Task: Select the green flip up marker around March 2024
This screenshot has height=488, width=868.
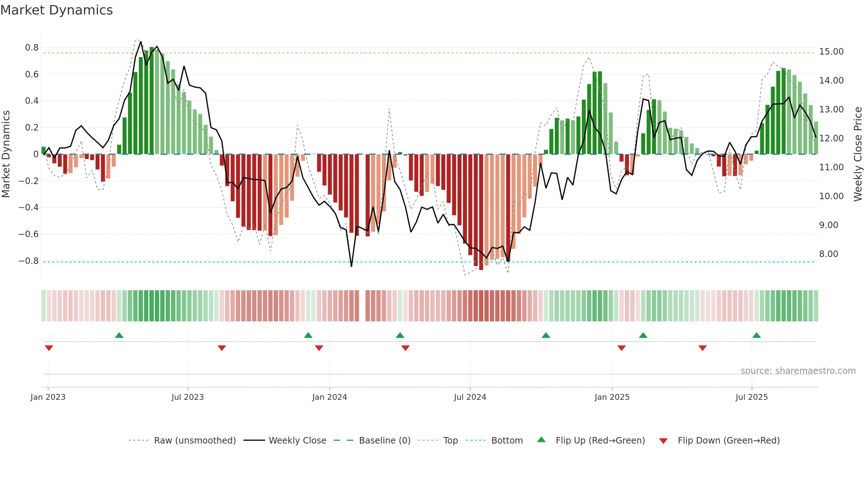Action: click(400, 335)
